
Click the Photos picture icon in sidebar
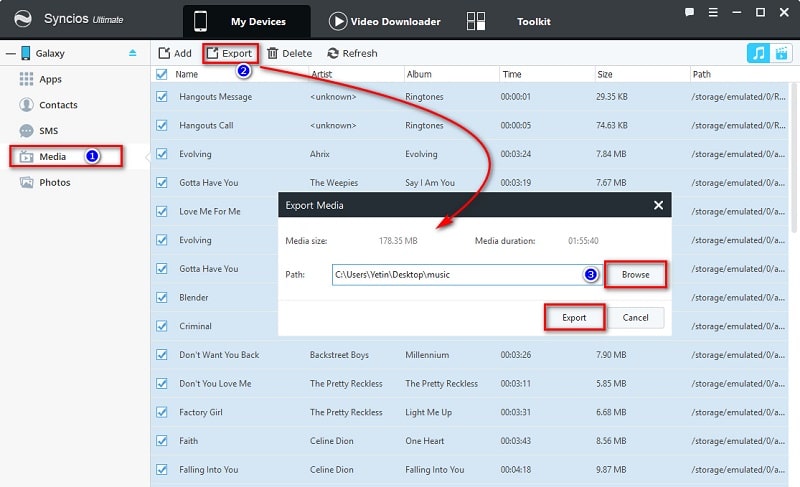[x=26, y=182]
